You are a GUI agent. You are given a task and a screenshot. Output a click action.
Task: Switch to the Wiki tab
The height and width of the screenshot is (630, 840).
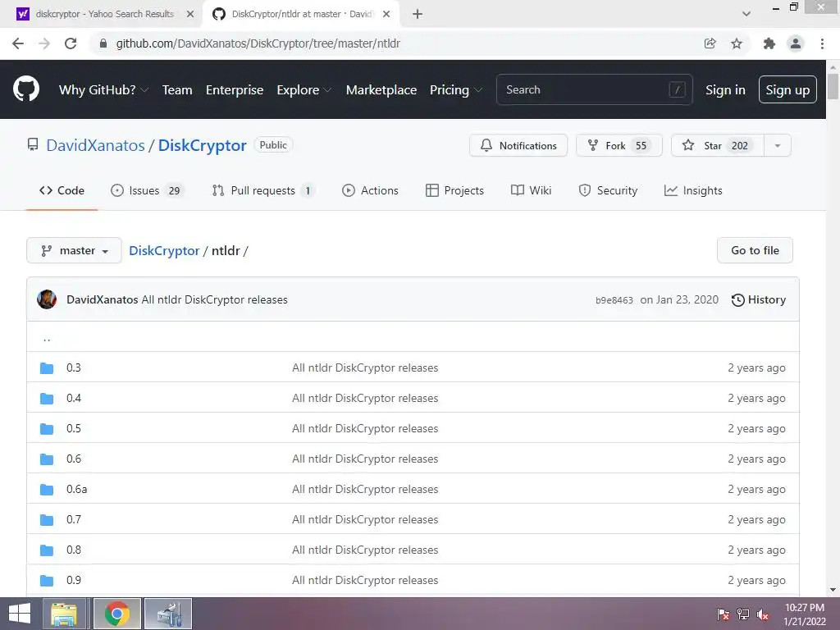(x=531, y=190)
